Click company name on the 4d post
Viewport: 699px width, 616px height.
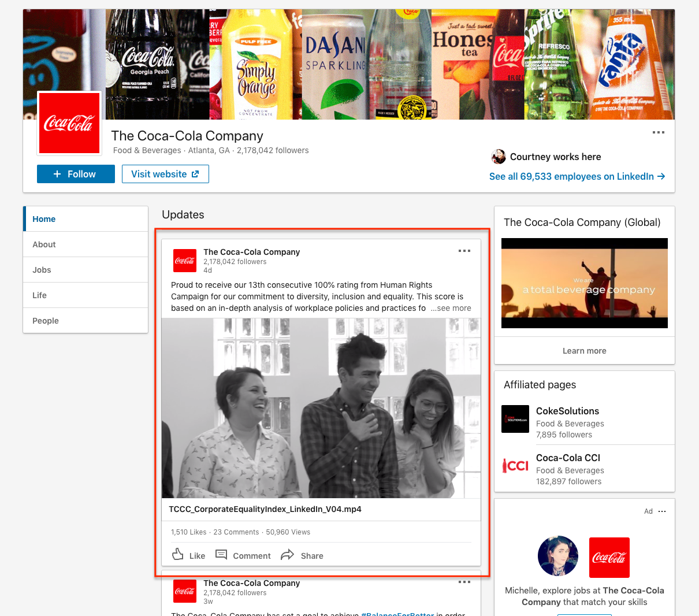[x=252, y=252]
